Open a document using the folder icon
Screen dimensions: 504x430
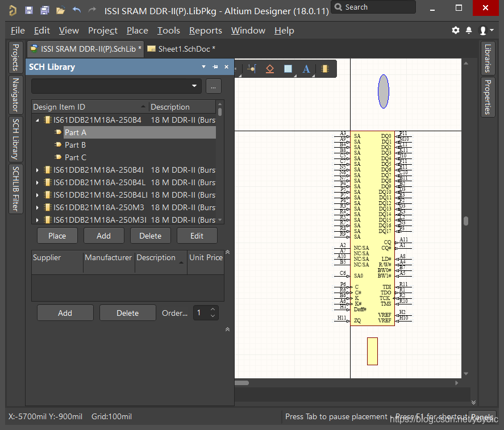point(60,11)
